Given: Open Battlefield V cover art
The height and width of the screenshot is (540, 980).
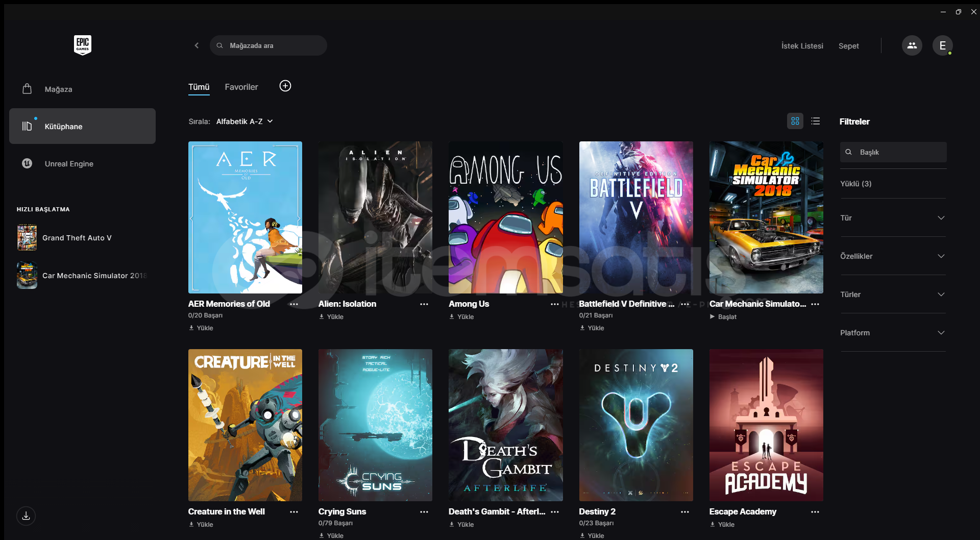Looking at the screenshot, I should (636, 217).
